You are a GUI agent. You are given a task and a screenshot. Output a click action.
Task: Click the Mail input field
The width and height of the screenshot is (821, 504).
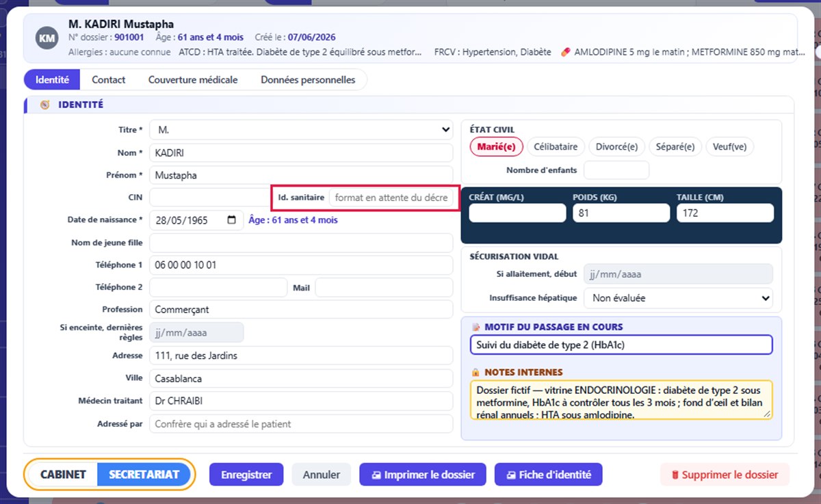tap(384, 287)
